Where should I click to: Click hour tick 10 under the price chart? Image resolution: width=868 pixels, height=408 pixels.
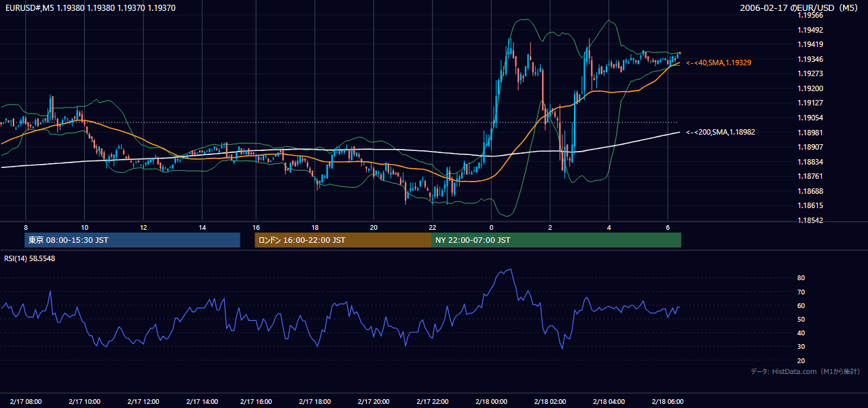(x=84, y=228)
